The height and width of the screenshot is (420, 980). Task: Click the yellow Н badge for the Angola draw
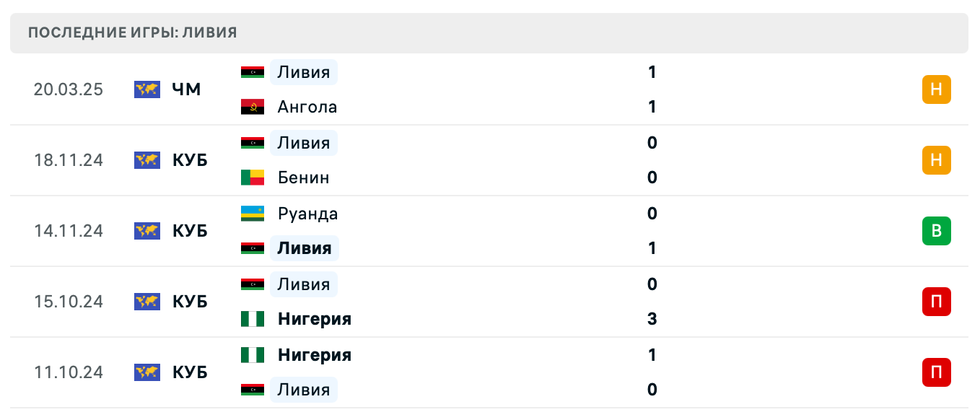[937, 89]
